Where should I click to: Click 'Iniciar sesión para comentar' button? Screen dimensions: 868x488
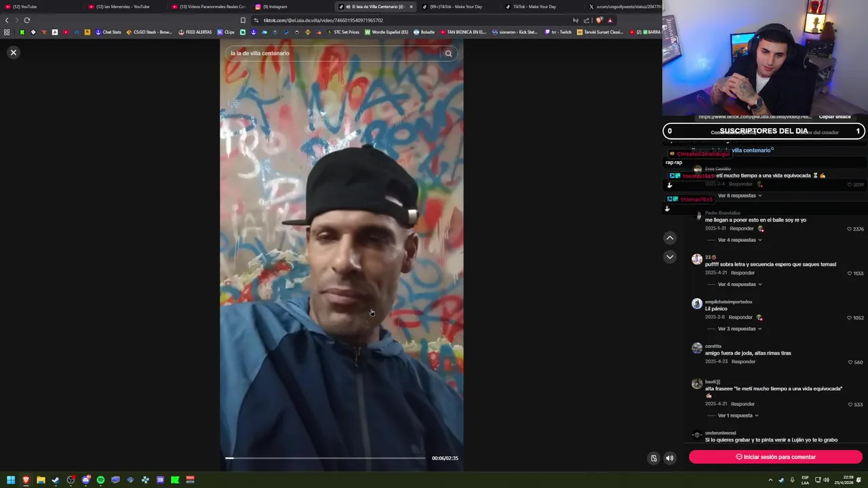(776, 457)
